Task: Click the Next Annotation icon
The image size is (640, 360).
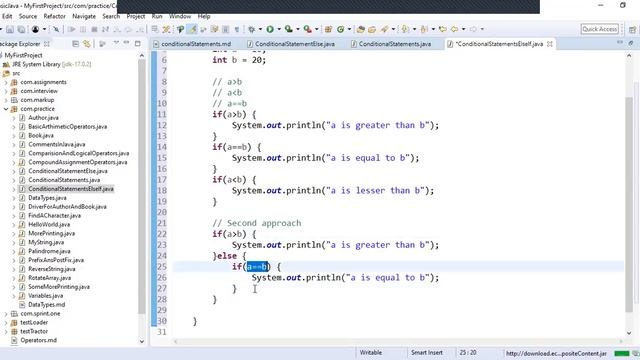Action: pyautogui.click(x=404, y=29)
